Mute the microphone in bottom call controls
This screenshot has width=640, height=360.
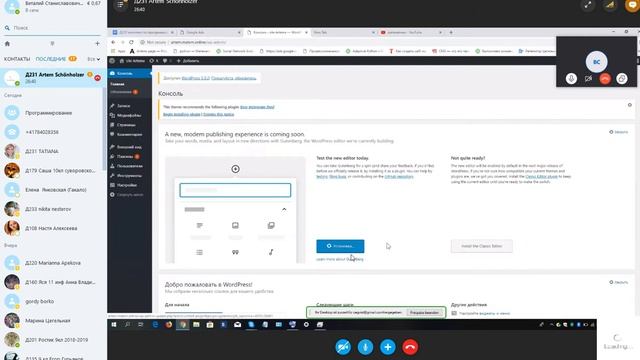[x=365, y=347]
